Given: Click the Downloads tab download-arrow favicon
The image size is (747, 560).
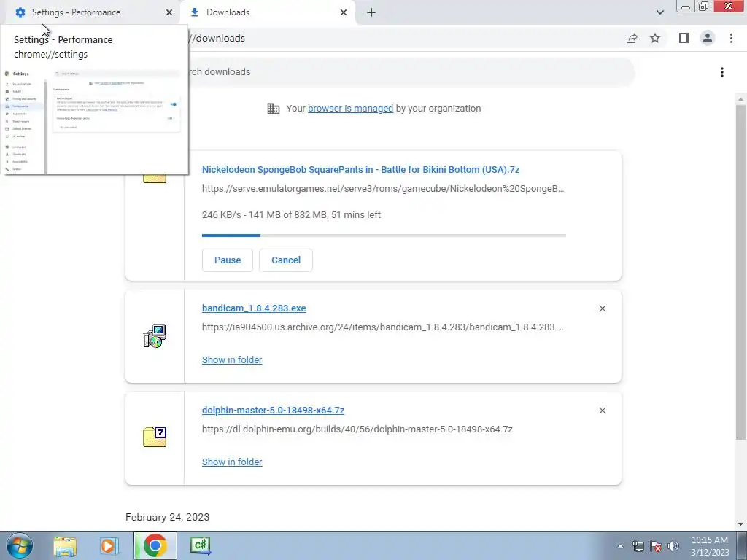Looking at the screenshot, I should (x=194, y=12).
